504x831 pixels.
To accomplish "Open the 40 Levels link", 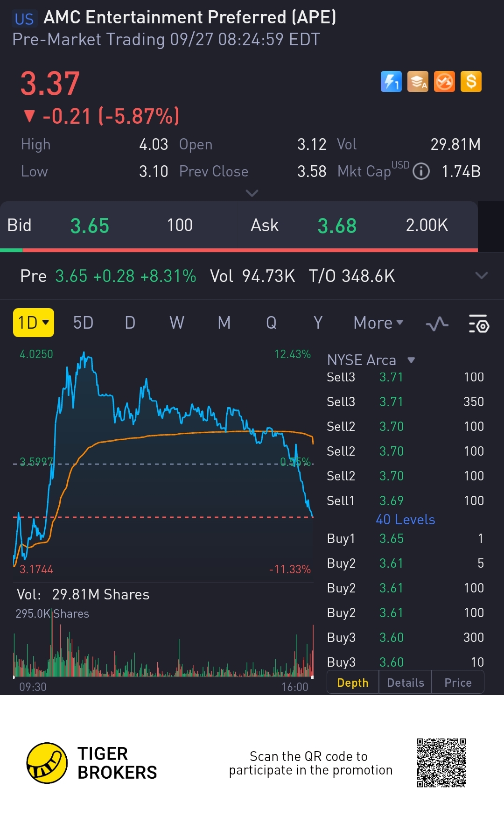I will click(x=405, y=520).
